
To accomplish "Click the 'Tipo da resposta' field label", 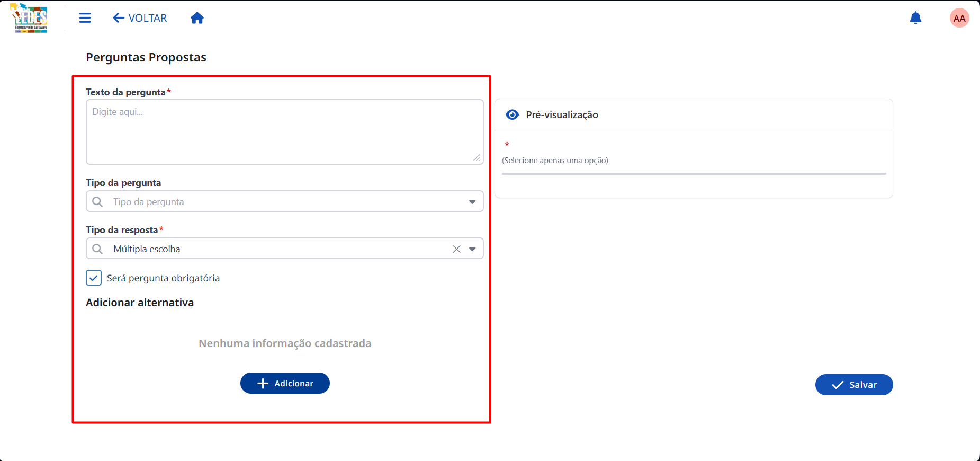I will pyautogui.click(x=122, y=230).
